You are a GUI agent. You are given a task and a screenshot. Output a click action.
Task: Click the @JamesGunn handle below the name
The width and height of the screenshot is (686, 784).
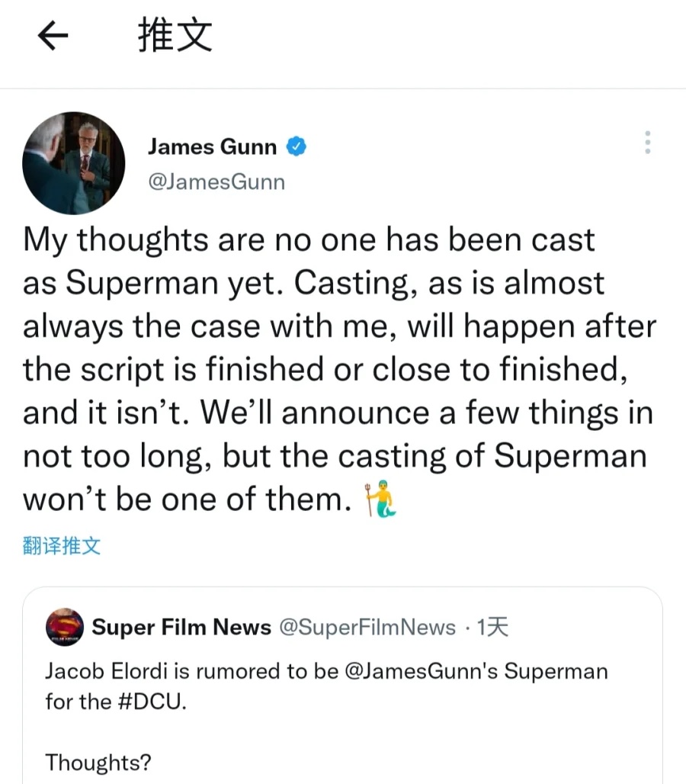click(x=216, y=182)
